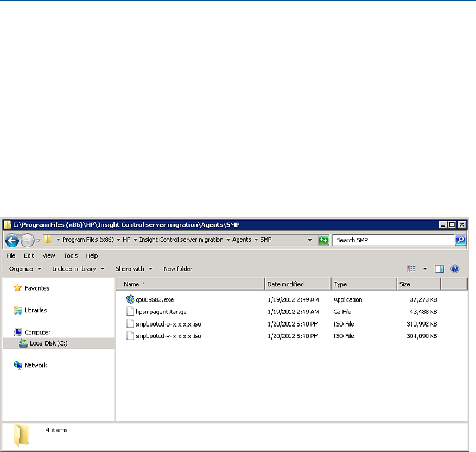The width and height of the screenshot is (476, 452).
Task: Sort by Date modified column header
Action: [x=298, y=284]
